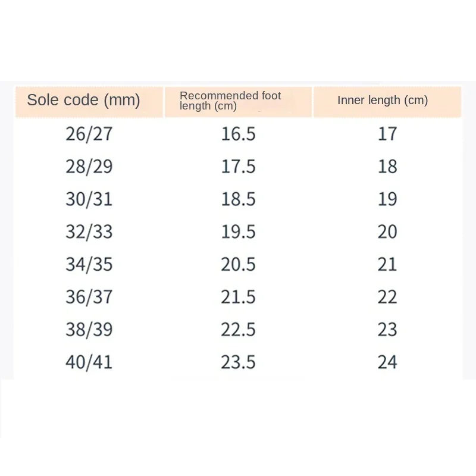
Task: Click the 23.5 foot length value
Action: coord(239,362)
